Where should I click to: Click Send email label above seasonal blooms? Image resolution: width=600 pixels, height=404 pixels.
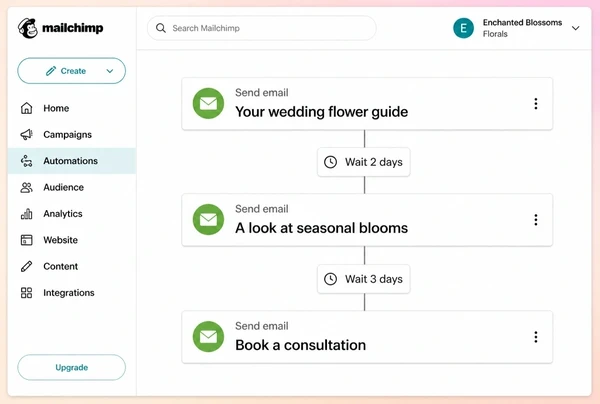coord(262,209)
